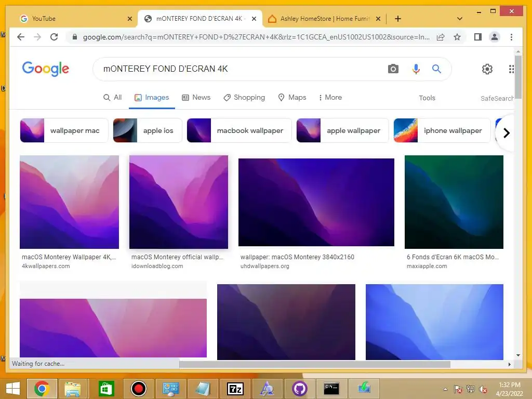
Task: Open the Google apps grid
Action: coord(511,69)
